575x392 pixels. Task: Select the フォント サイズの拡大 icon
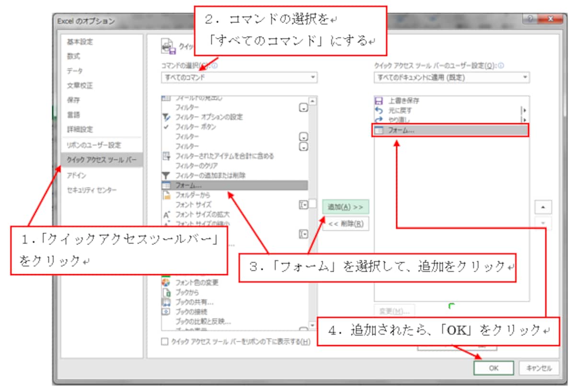point(166,214)
